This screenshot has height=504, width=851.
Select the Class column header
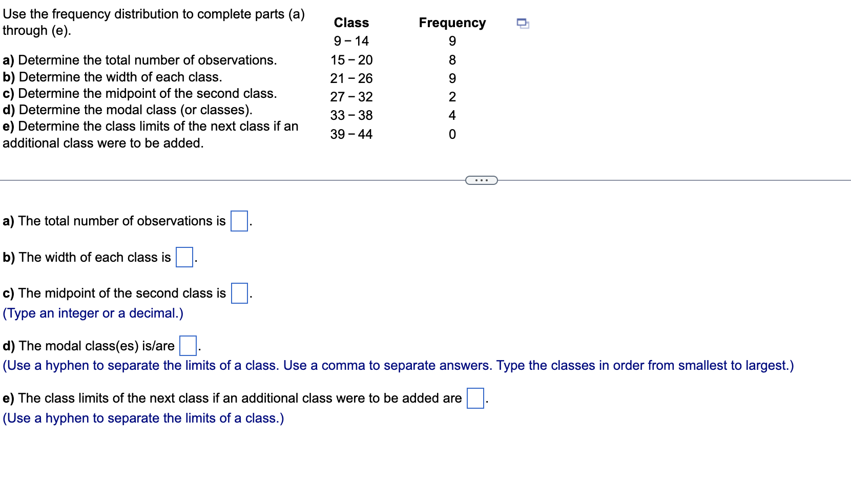point(351,23)
